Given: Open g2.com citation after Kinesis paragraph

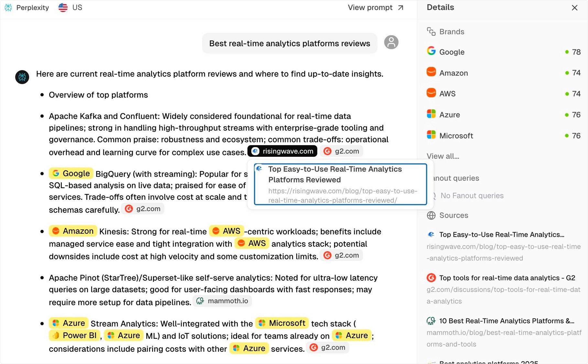Looking at the screenshot, I should coord(342,255).
